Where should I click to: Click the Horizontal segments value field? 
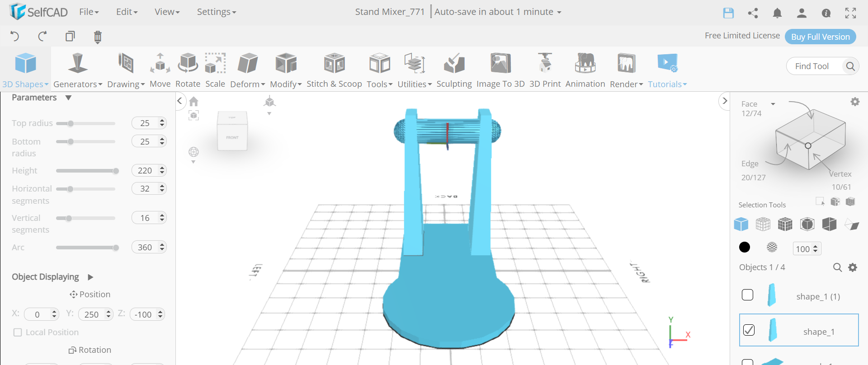[x=149, y=188]
